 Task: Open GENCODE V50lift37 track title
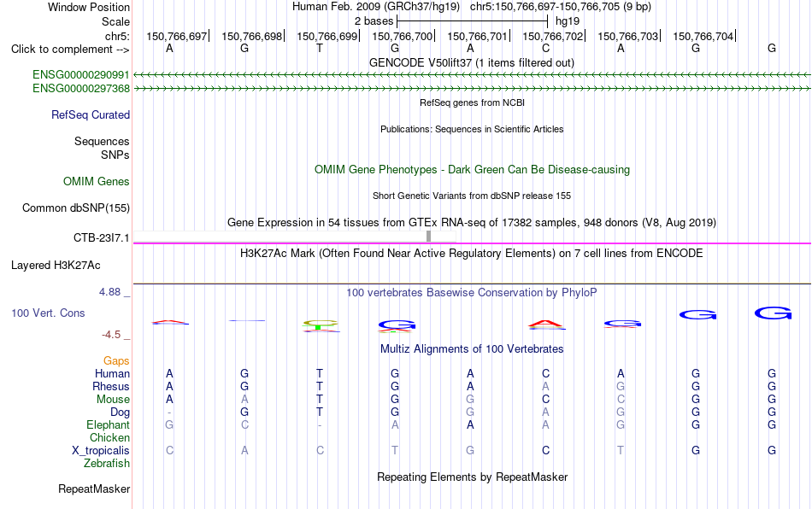[x=472, y=62]
